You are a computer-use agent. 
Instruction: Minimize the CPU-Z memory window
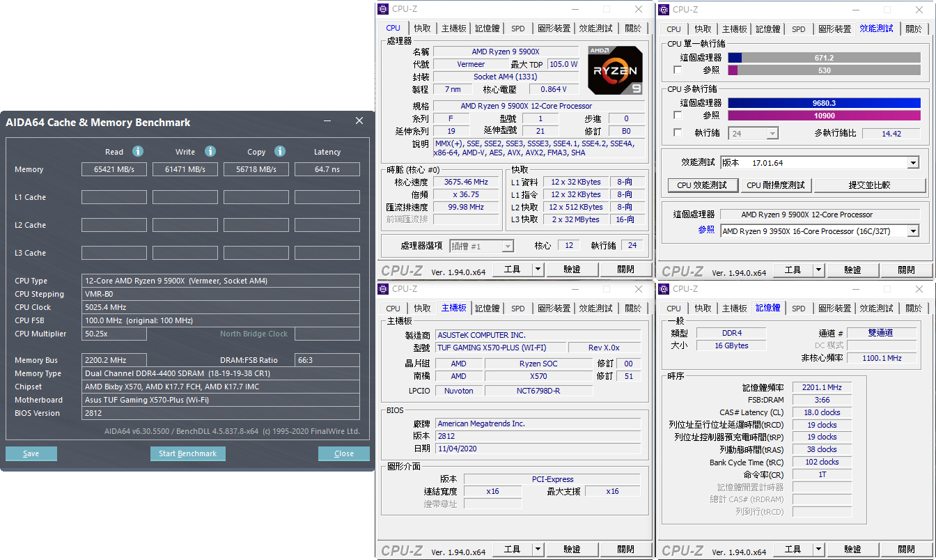(x=855, y=288)
